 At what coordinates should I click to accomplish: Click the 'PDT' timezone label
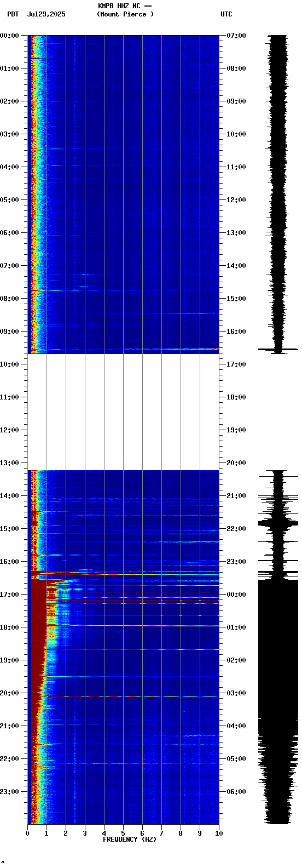(x=13, y=14)
